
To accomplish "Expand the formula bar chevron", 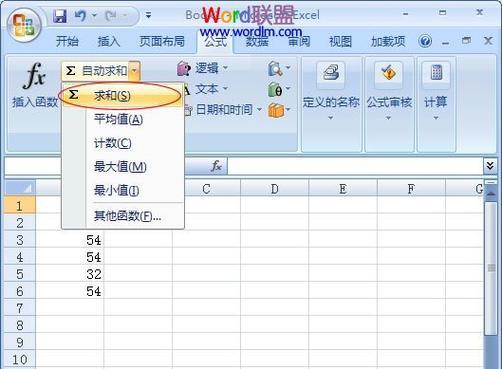I will click(490, 166).
